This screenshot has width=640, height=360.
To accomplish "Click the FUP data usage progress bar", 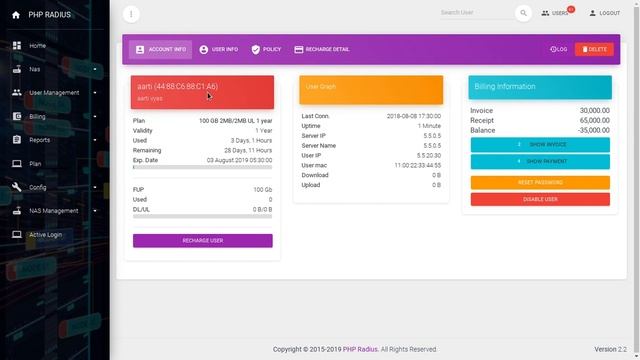I will 202,216.
